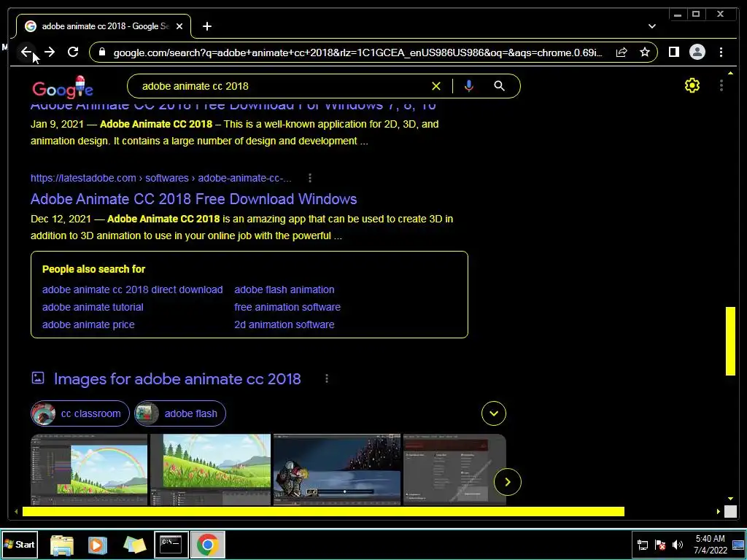747x560 pixels.
Task: Open the command prompt taskbar item
Action: 171,544
